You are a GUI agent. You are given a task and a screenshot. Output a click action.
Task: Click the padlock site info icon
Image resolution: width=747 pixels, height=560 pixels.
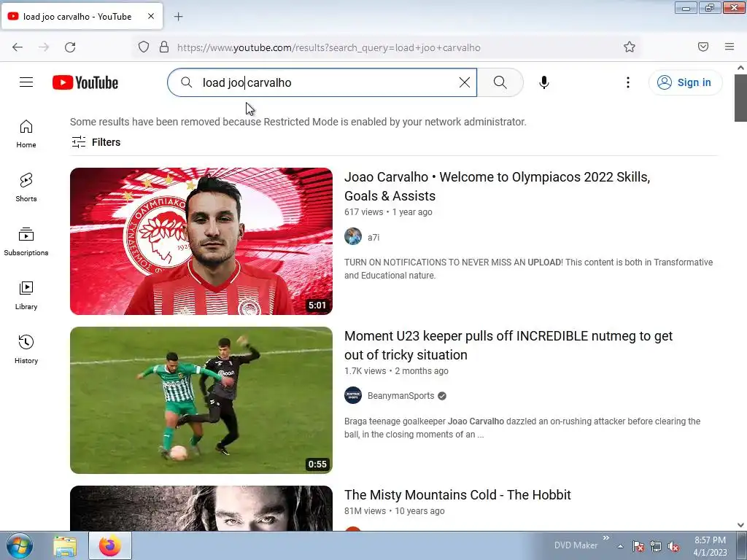(x=164, y=47)
